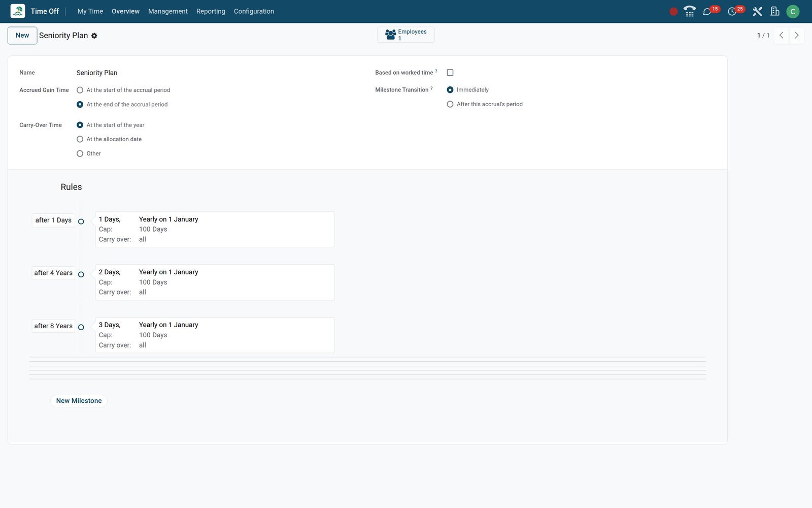Click the Time Off app logo icon
This screenshot has height=508, width=812.
pos(18,11)
